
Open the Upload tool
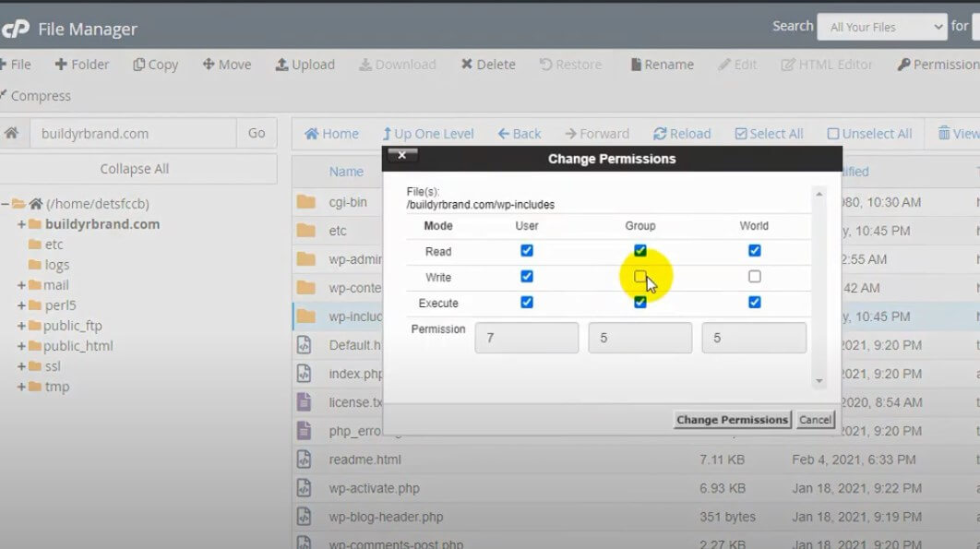point(305,65)
